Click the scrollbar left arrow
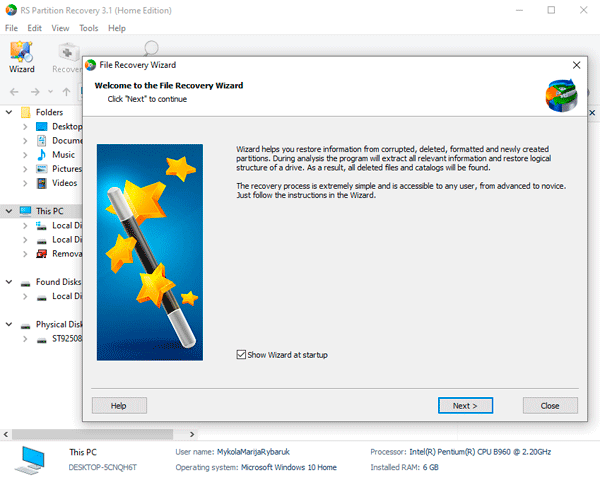The height and width of the screenshot is (480, 600). (6, 434)
